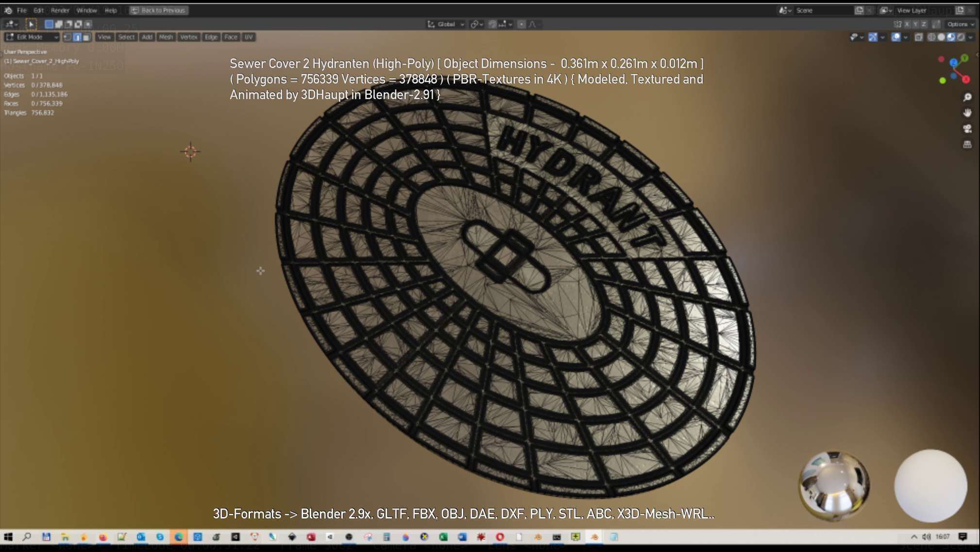Open the scene browse dropdown icon

pyautogui.click(x=785, y=10)
